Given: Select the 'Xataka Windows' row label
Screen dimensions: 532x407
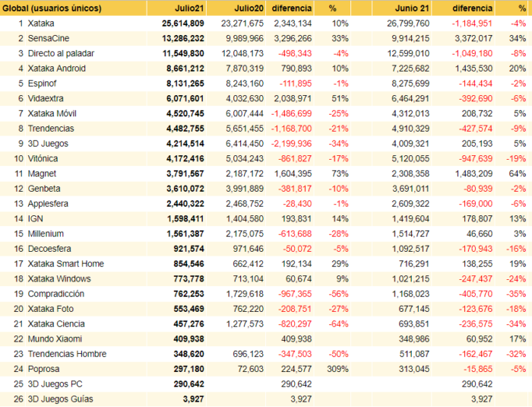Looking at the screenshot, I should click(x=59, y=279).
